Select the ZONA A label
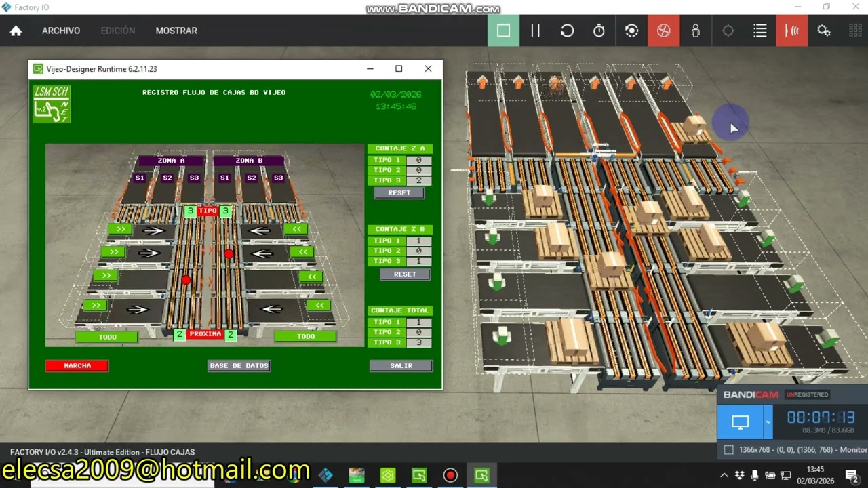The height and width of the screenshot is (488, 868). (x=172, y=161)
